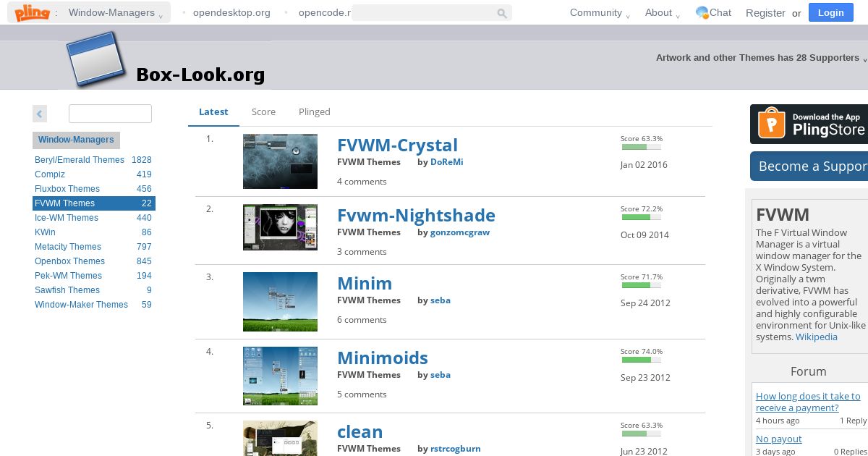Click Minimoids score bar 74.0%

(x=641, y=360)
